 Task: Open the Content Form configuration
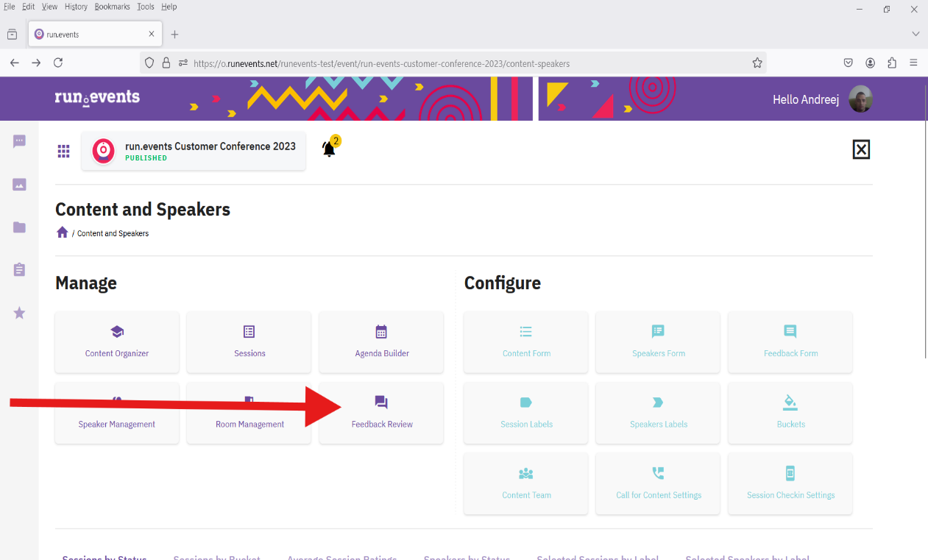tap(526, 342)
